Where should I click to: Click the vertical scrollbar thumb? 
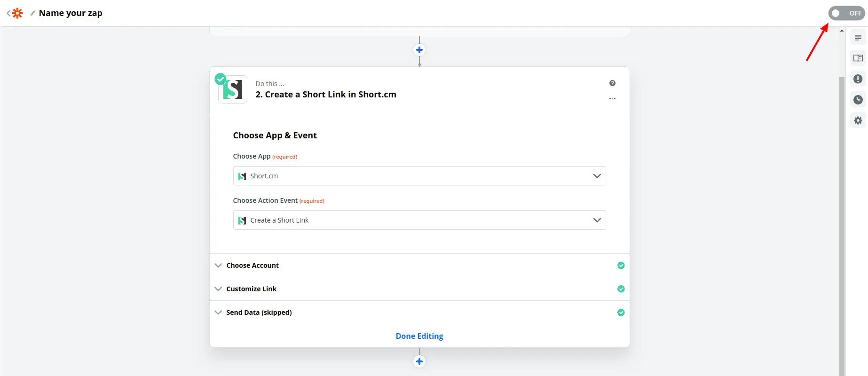842,226
